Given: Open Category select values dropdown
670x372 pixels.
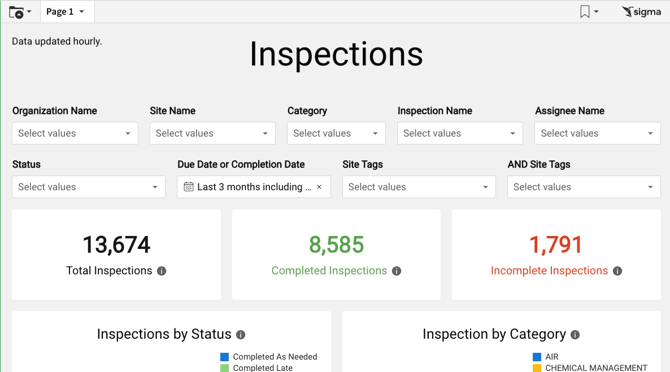Looking at the screenshot, I should (336, 133).
